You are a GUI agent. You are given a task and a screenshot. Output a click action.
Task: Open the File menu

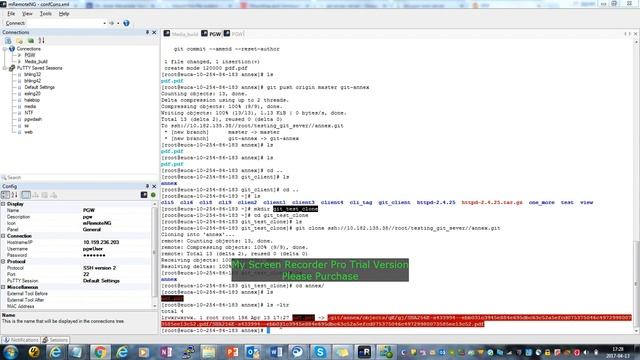[11, 13]
